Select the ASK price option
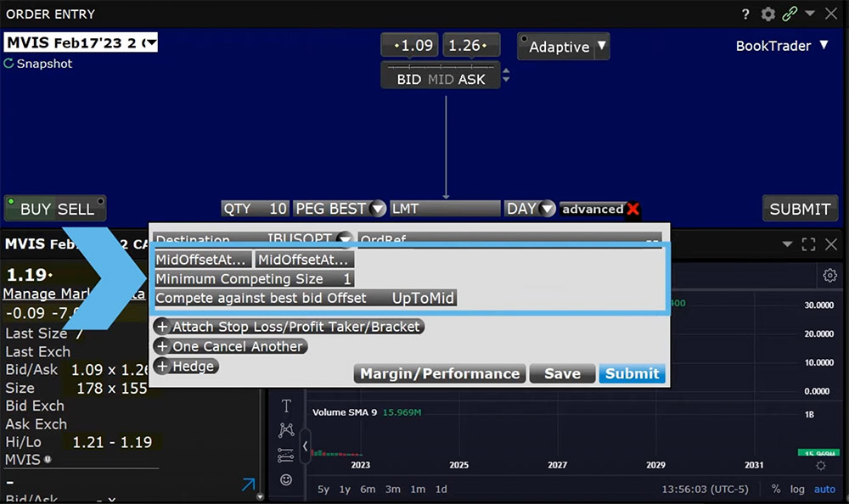The height and width of the screenshot is (504, 849). (x=472, y=80)
